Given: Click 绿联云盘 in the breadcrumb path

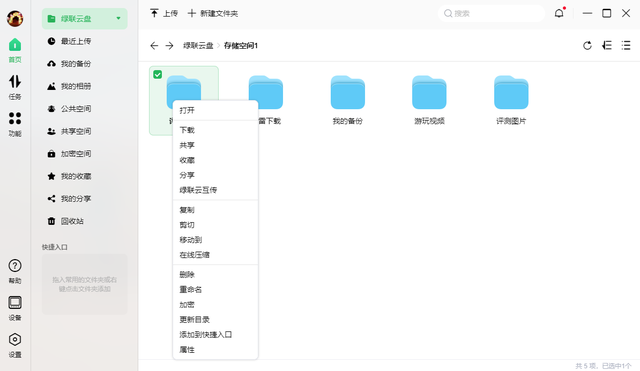Looking at the screenshot, I should pyautogui.click(x=198, y=45).
